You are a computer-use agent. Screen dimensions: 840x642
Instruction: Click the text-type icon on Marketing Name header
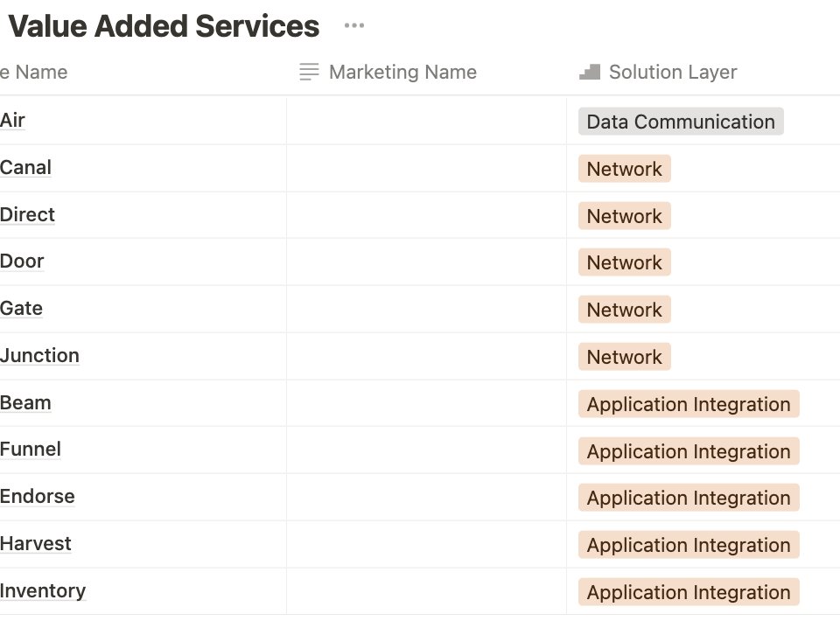(308, 72)
